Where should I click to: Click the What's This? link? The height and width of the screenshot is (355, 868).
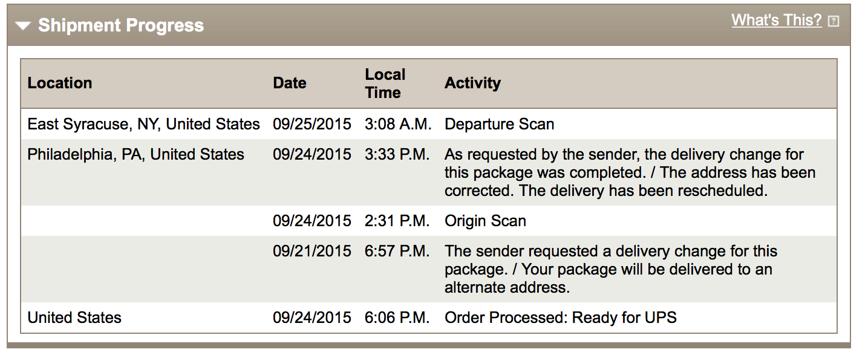coord(776,21)
